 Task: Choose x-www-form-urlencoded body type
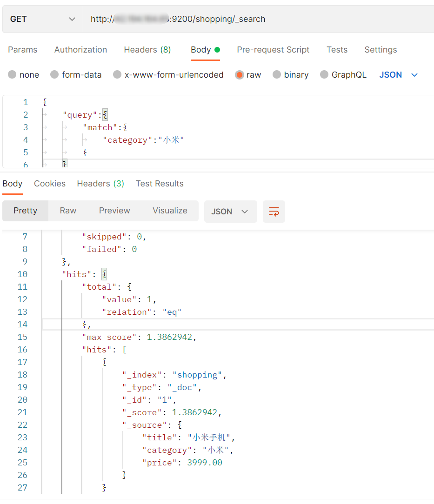click(x=117, y=75)
